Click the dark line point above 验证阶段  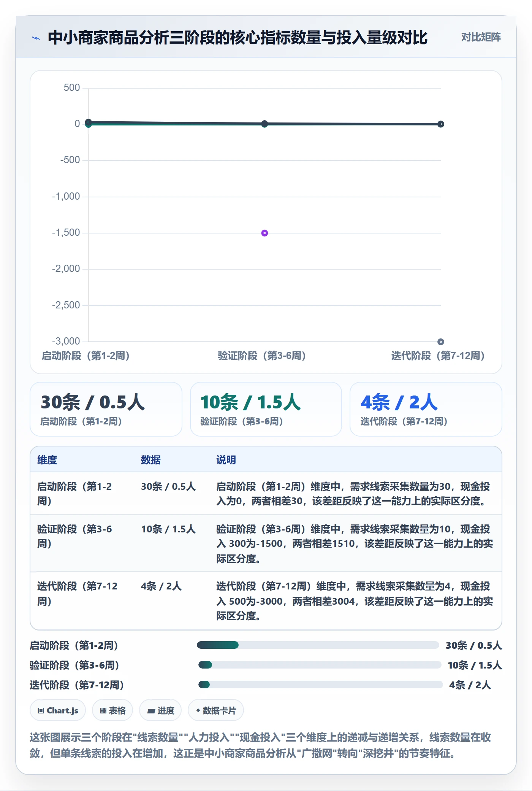point(264,124)
